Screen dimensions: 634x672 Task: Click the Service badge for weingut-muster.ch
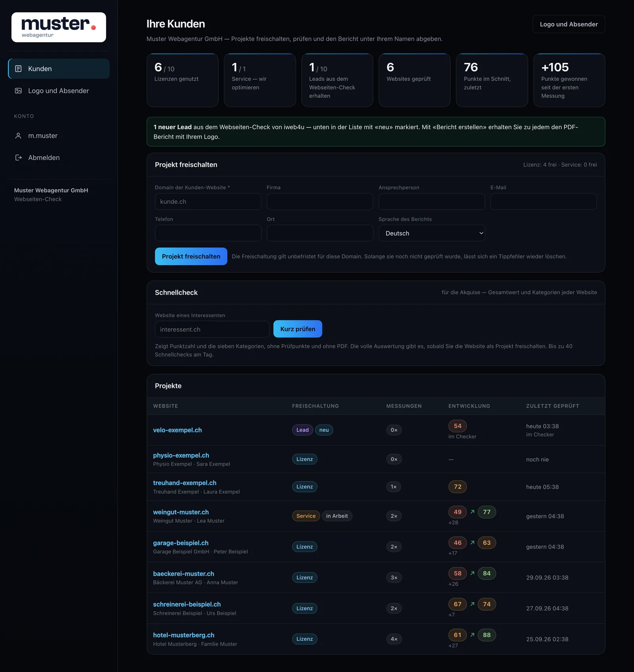(306, 516)
